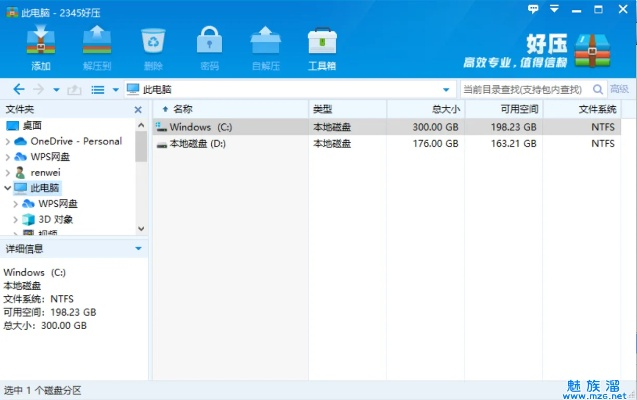This screenshot has width=637, height=400.
Task: Expand the renwei user node
Action: point(7,173)
